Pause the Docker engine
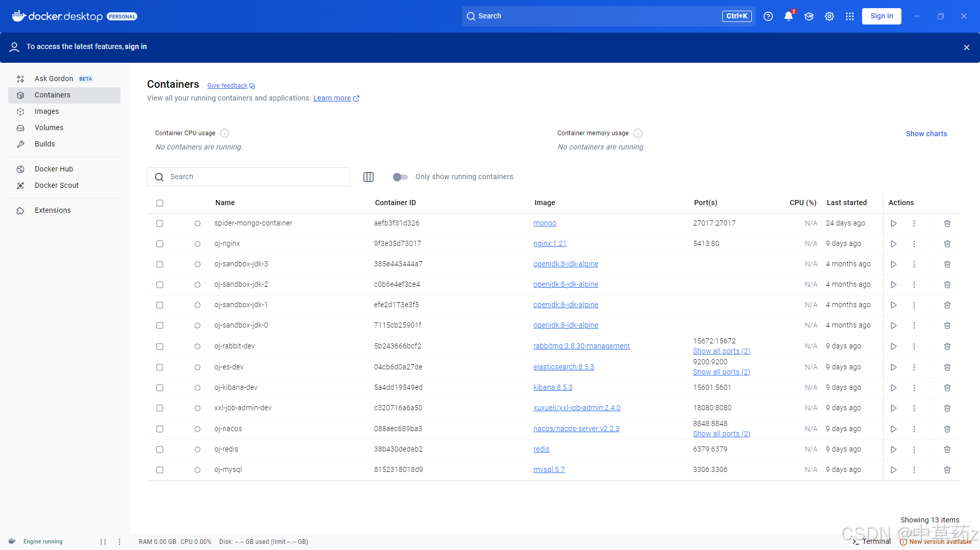Viewport: 980px width, 550px height. click(103, 542)
